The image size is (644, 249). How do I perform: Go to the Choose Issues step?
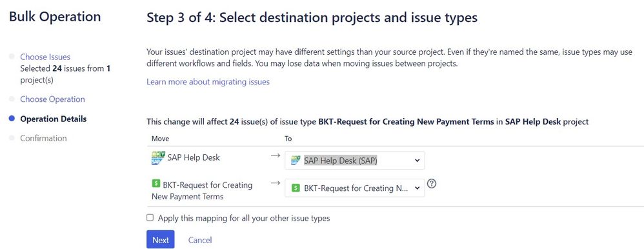click(45, 57)
